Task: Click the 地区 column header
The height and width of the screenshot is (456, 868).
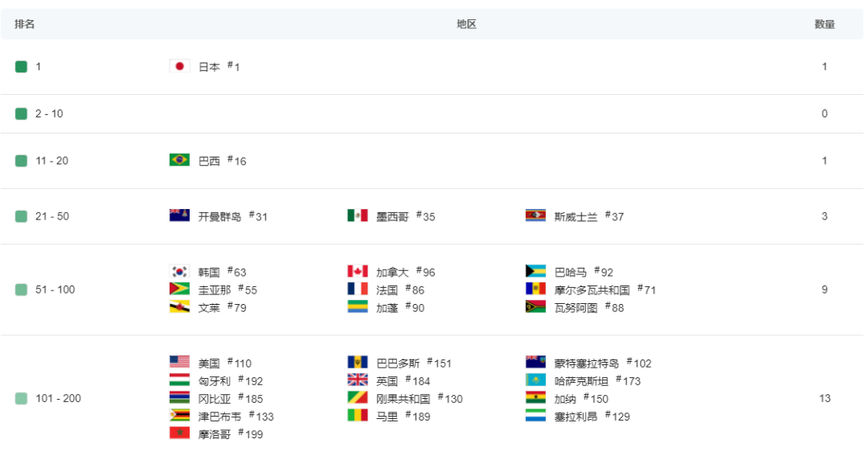Action: click(x=466, y=24)
